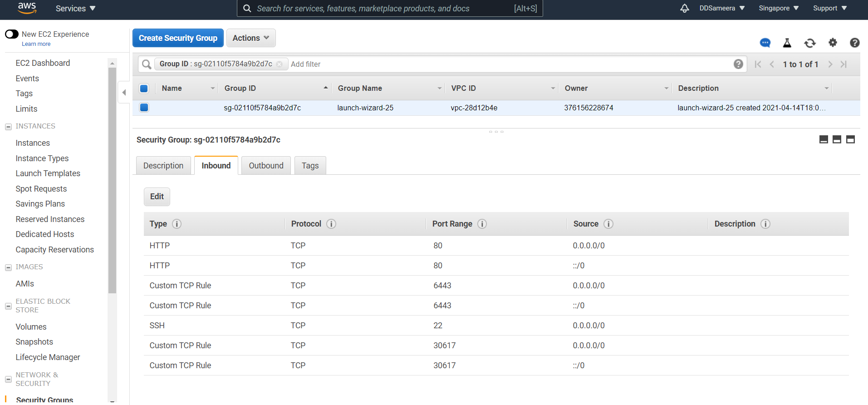Click the sidebar scrollbar thumb
The width and height of the screenshot is (868, 405).
[x=113, y=180]
